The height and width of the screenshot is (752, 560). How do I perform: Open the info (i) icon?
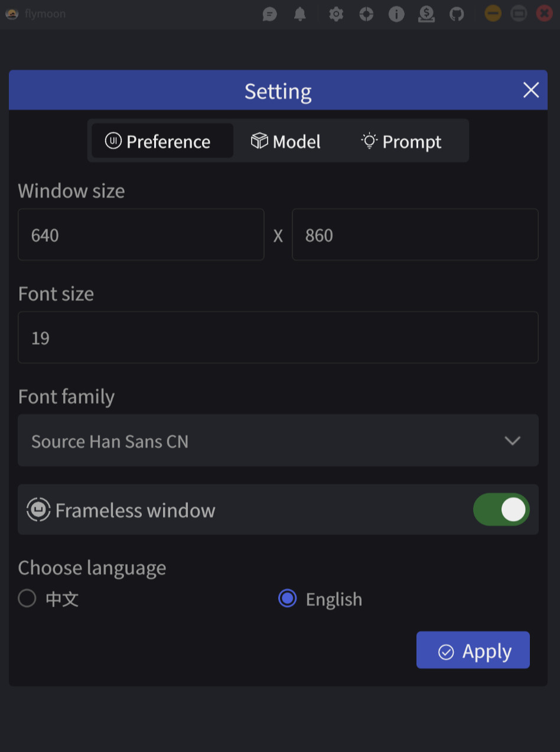[x=396, y=14]
